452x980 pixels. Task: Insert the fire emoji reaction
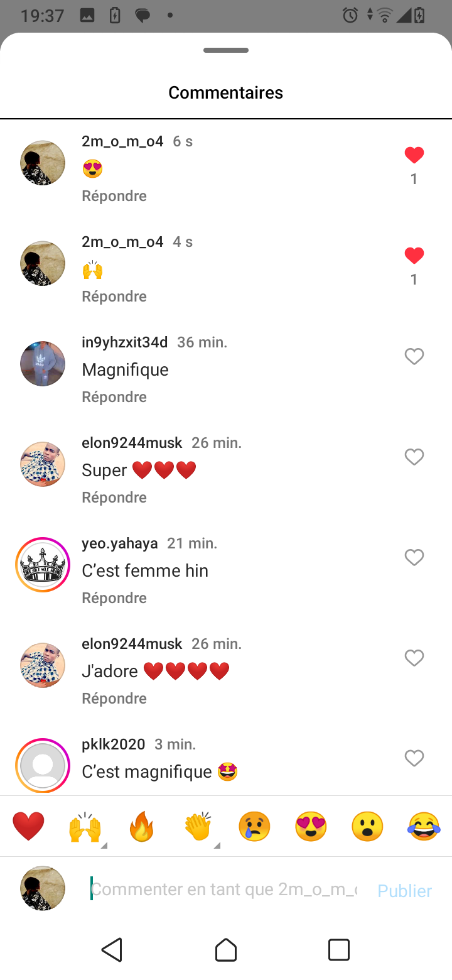[141, 826]
